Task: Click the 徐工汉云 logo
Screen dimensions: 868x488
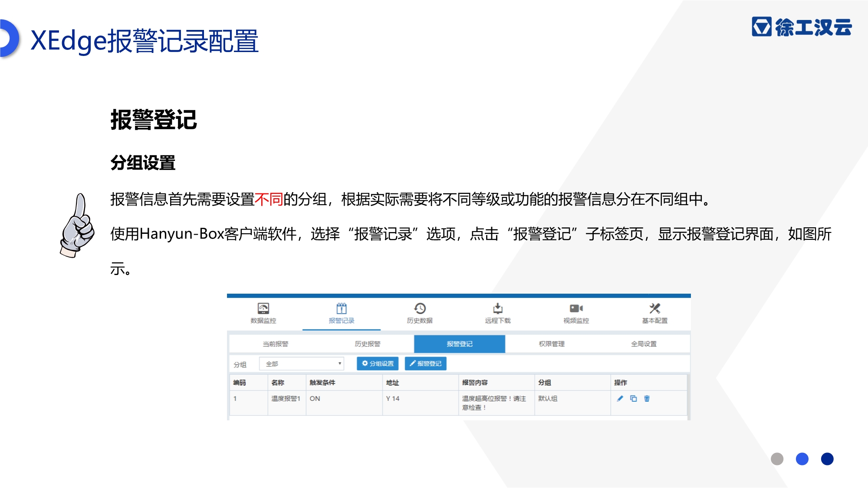Action: pos(802,27)
